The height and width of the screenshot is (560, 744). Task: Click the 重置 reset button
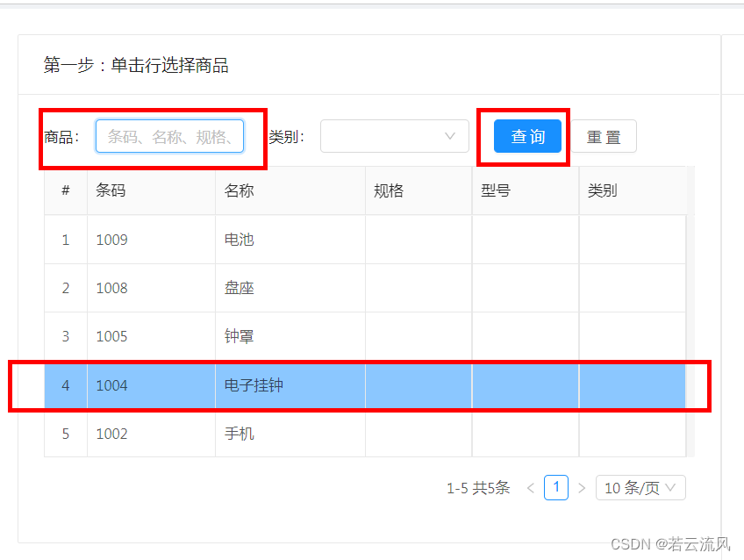[x=604, y=137]
